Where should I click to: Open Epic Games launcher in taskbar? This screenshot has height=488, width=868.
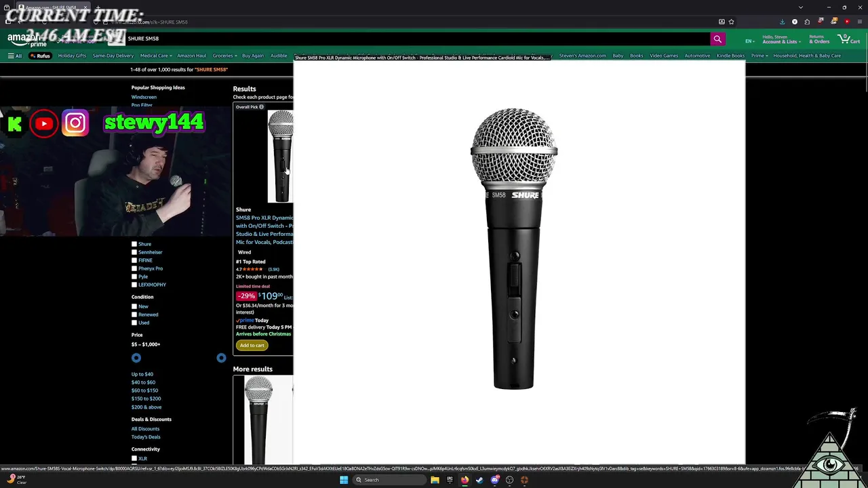pos(450,480)
